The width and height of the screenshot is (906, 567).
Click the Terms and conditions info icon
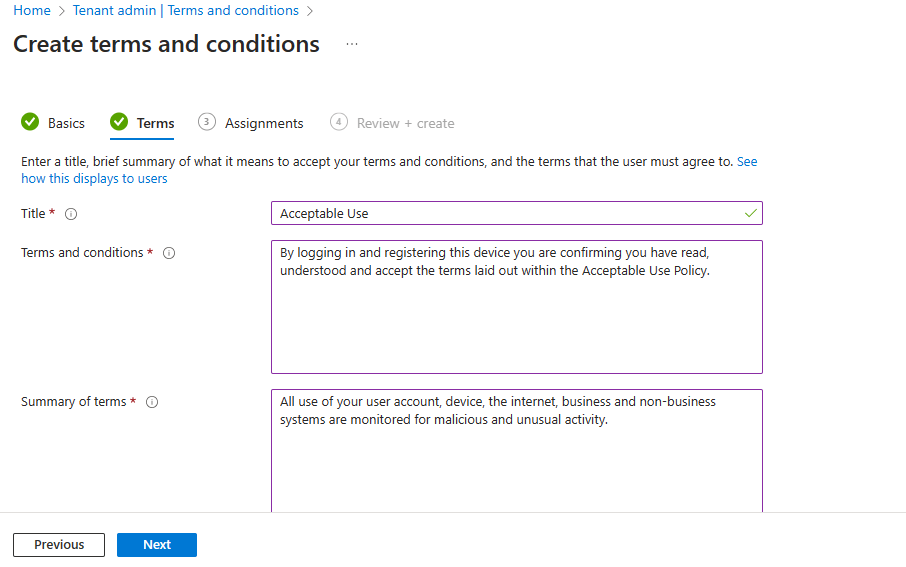click(169, 253)
